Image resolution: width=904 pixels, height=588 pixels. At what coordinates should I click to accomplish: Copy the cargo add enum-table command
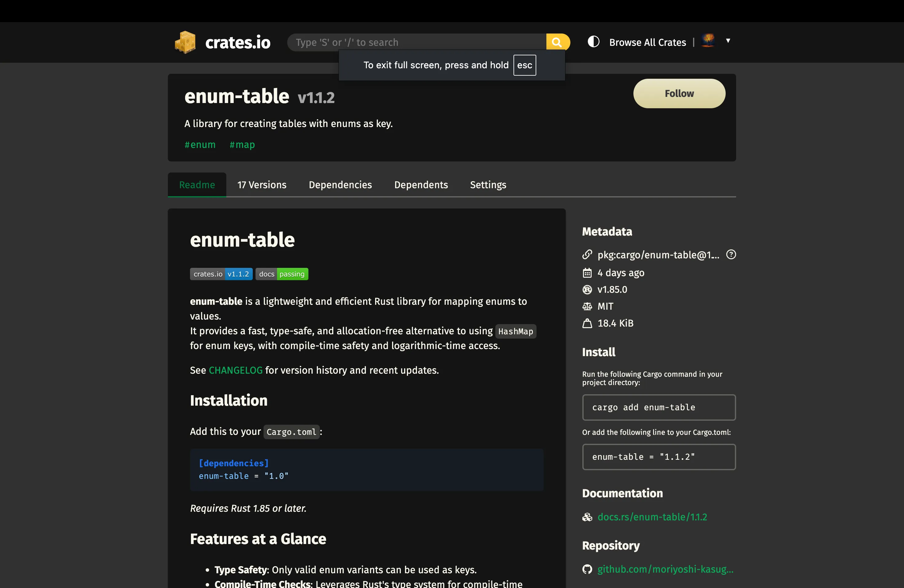659,407
